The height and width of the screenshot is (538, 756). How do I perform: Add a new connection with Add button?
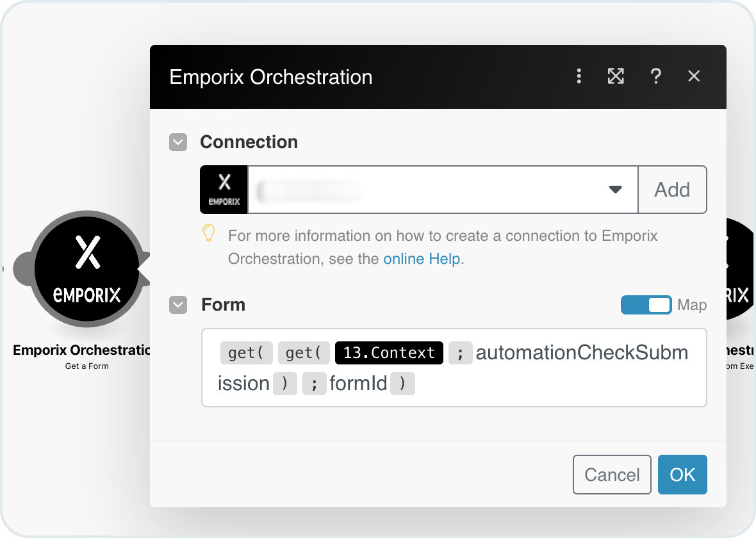click(672, 190)
